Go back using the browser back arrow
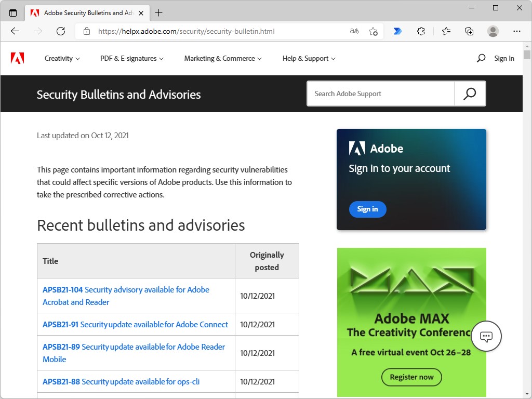This screenshot has height=399, width=532. (15, 31)
